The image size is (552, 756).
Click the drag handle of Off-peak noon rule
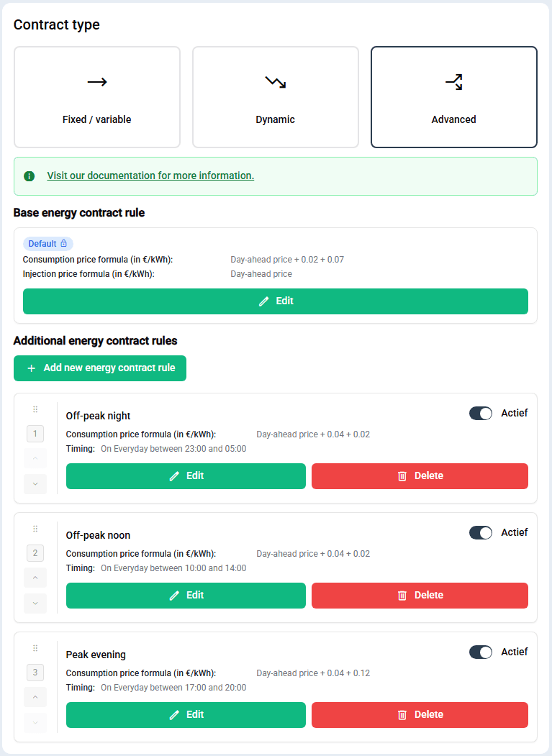(35, 529)
